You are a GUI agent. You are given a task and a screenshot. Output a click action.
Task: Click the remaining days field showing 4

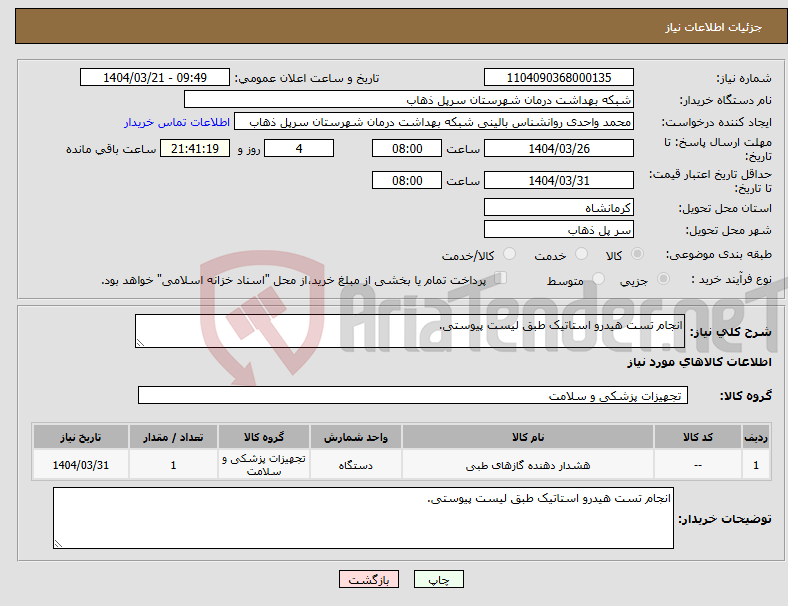pyautogui.click(x=299, y=148)
